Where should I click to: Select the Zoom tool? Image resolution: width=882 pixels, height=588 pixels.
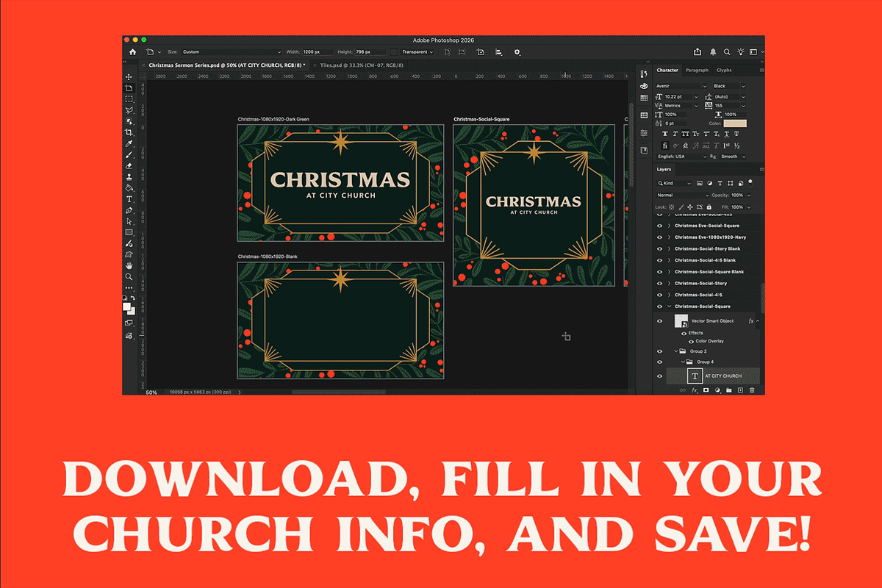pos(129,277)
